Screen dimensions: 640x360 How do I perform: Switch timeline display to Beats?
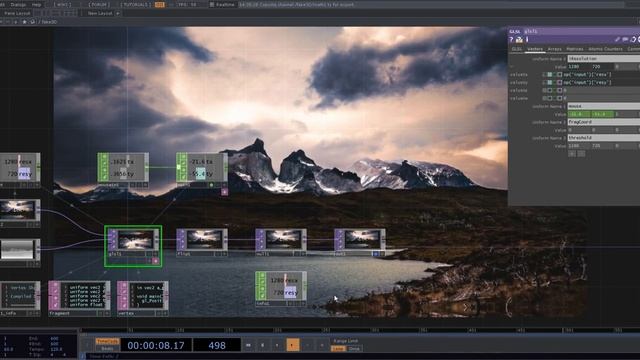pos(107,349)
